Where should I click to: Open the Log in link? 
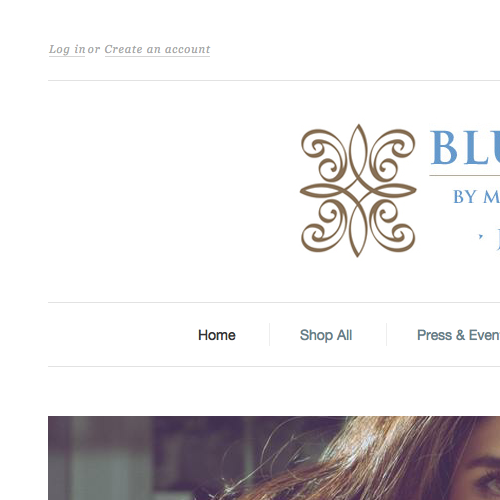click(67, 49)
